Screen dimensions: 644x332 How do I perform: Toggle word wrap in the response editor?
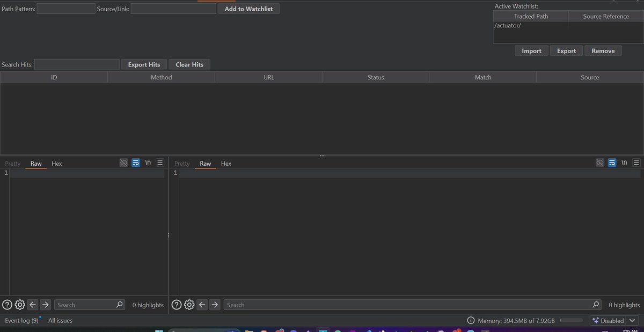click(x=612, y=163)
